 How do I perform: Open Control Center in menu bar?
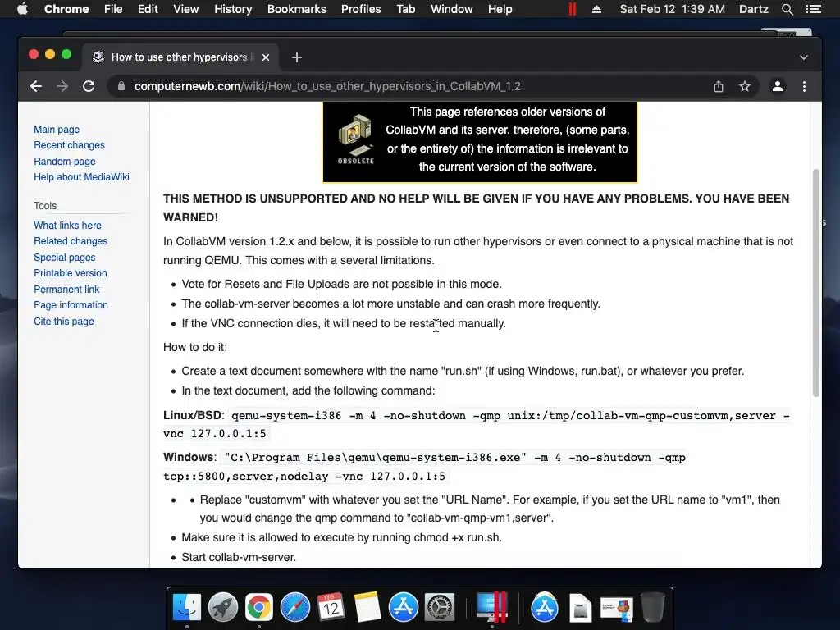click(x=813, y=9)
